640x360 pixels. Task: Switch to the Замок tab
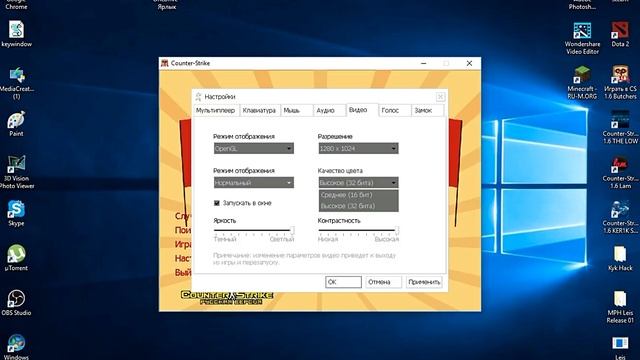coord(427,111)
